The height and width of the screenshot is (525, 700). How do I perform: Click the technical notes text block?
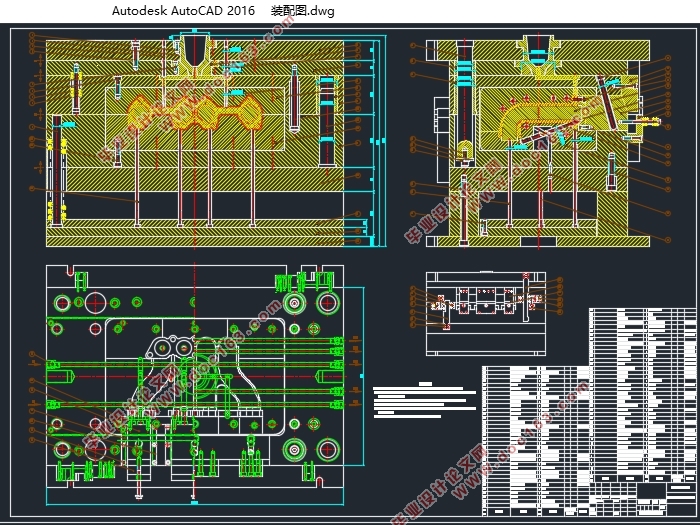(425, 400)
